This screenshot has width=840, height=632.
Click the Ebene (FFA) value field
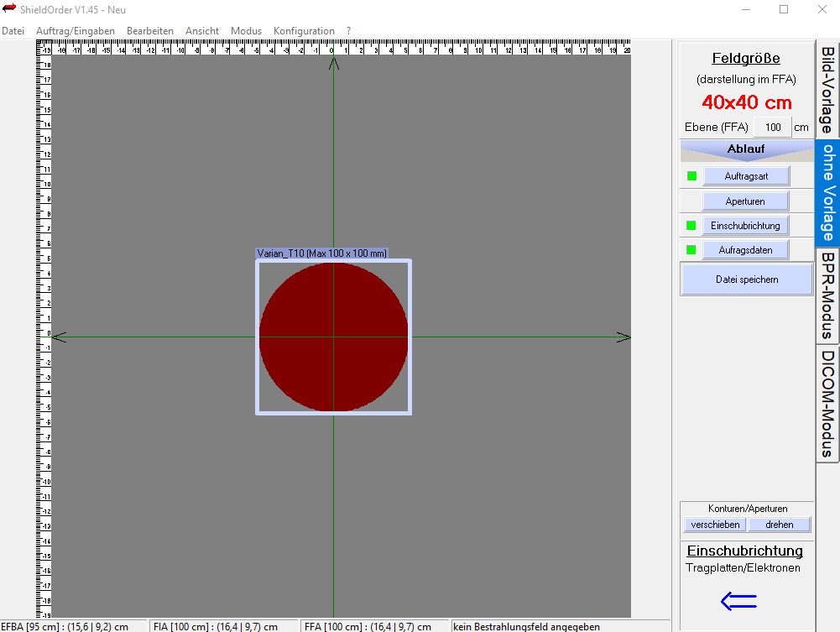point(772,127)
